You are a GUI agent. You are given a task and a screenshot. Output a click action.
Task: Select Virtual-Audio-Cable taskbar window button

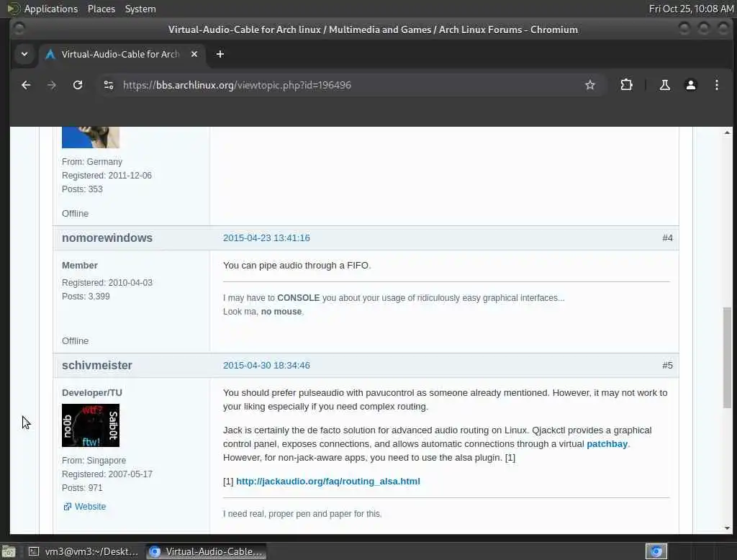coord(206,551)
